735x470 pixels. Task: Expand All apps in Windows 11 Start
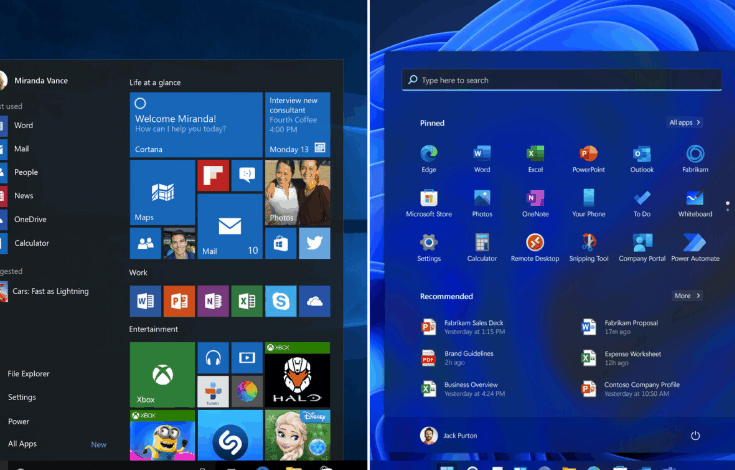[x=684, y=123]
